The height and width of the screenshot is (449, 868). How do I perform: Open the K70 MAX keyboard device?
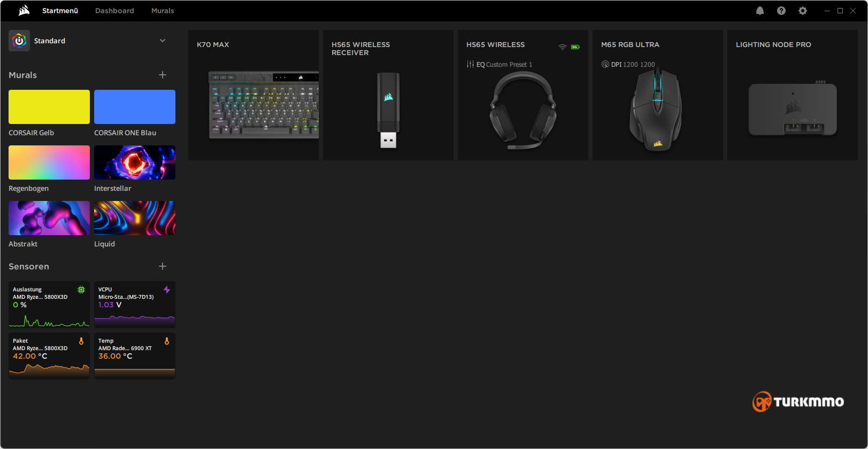(x=254, y=95)
